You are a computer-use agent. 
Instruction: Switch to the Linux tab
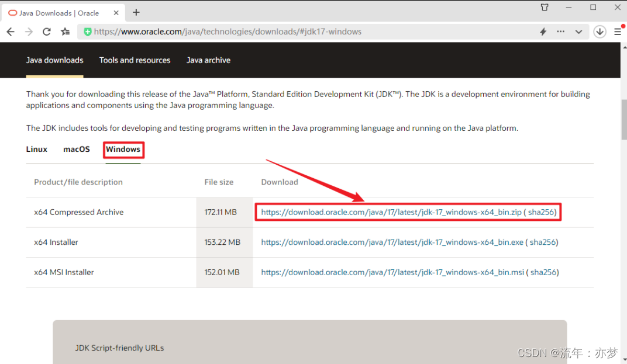(37, 149)
